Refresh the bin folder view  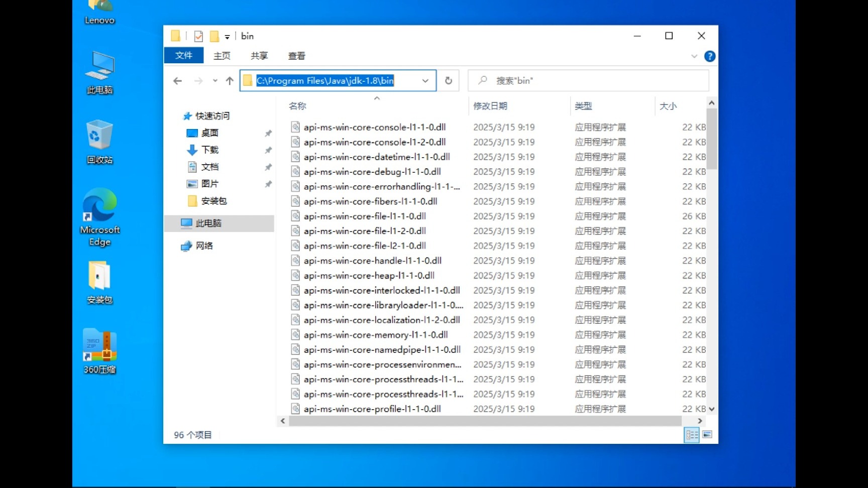449,81
